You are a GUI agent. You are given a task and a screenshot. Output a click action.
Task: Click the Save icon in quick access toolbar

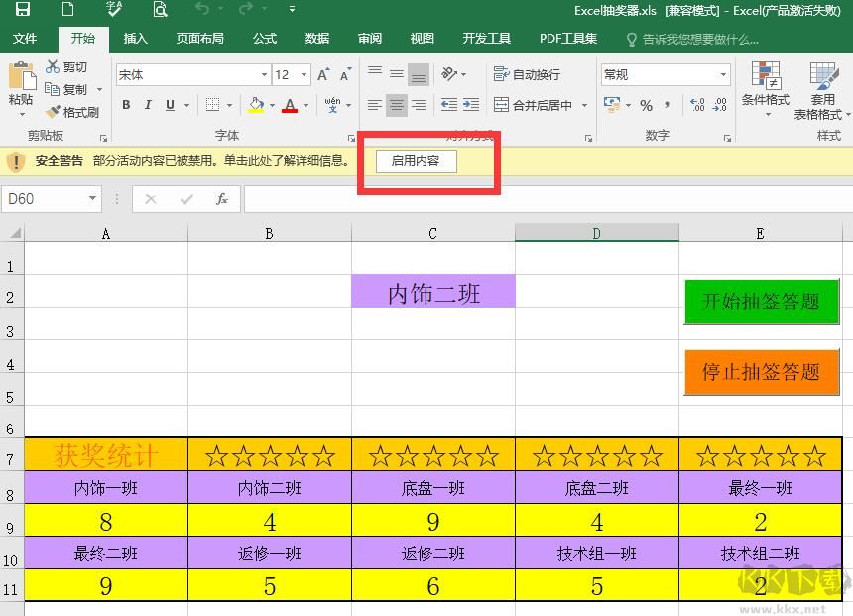click(22, 10)
